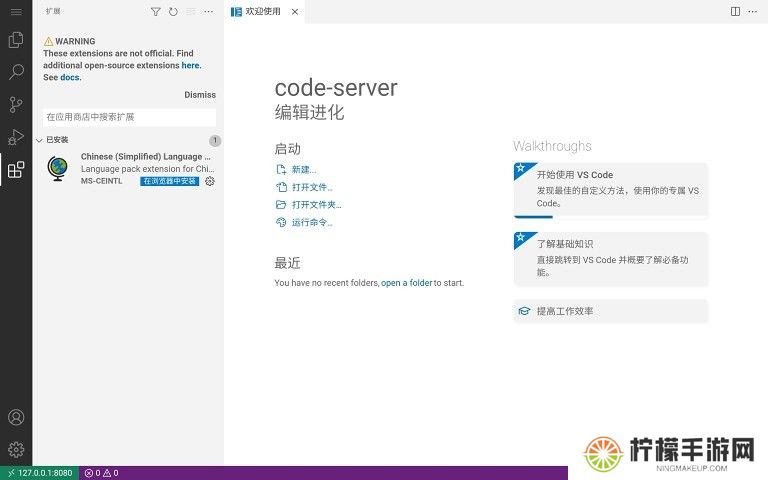This screenshot has height=480, width=768.
Task: Click the 扩展 panel title
Action: [x=53, y=11]
